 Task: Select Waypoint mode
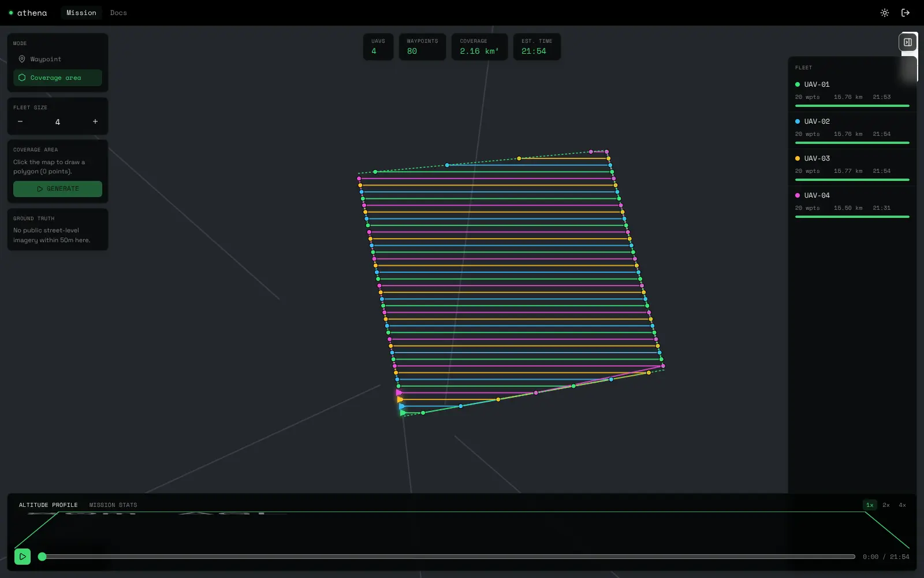[57, 59]
